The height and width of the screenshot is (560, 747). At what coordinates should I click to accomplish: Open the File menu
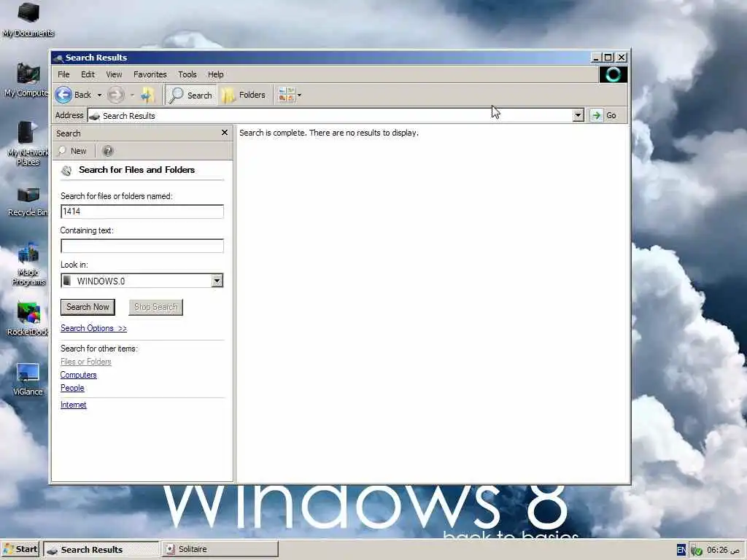tap(63, 74)
